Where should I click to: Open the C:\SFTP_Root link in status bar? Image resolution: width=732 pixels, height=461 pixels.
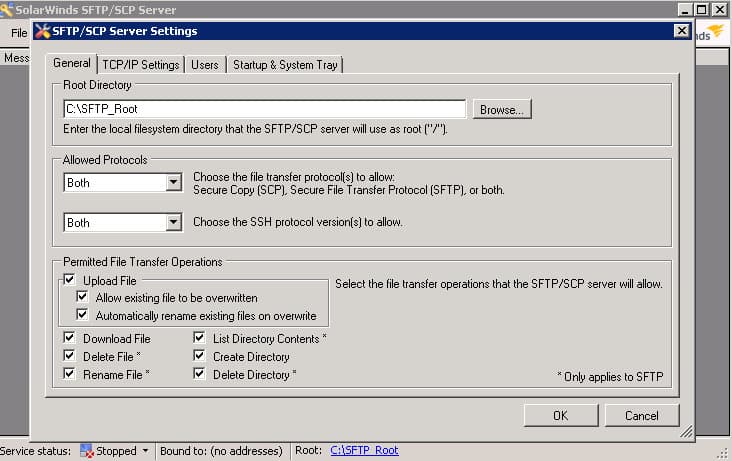coord(364,451)
